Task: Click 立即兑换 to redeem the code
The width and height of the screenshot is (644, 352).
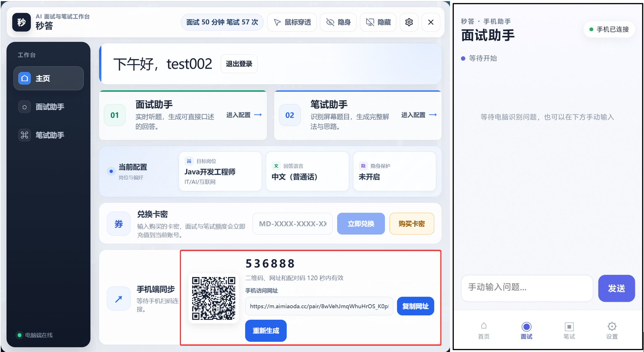Action: pos(361,224)
